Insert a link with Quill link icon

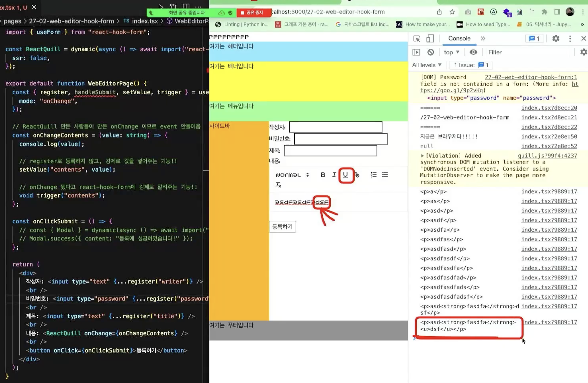click(357, 175)
